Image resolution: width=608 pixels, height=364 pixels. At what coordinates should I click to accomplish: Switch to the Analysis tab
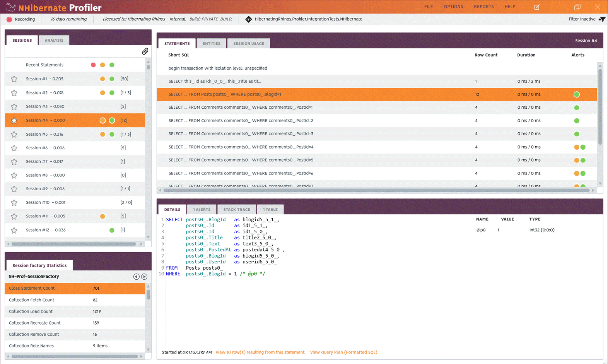pyautogui.click(x=54, y=41)
